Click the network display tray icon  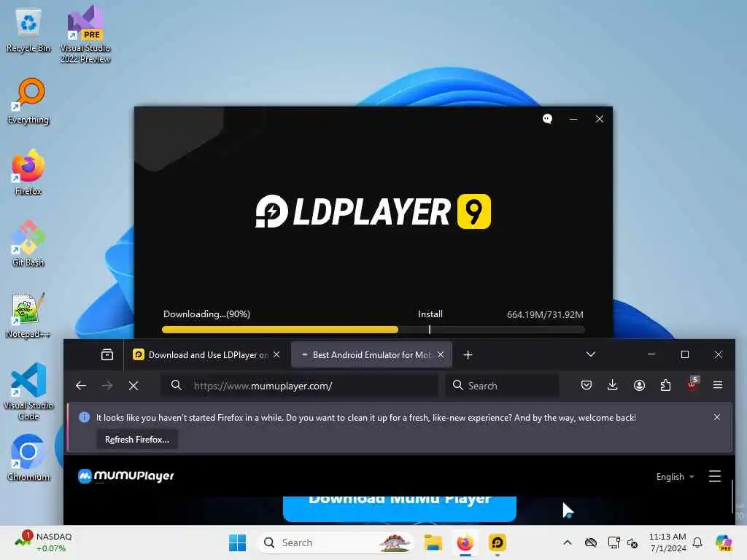(x=614, y=542)
